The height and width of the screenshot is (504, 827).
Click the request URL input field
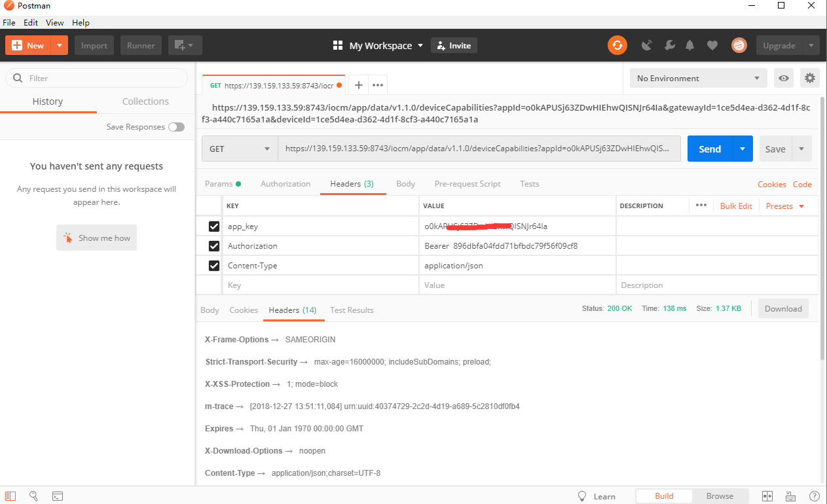coord(479,149)
